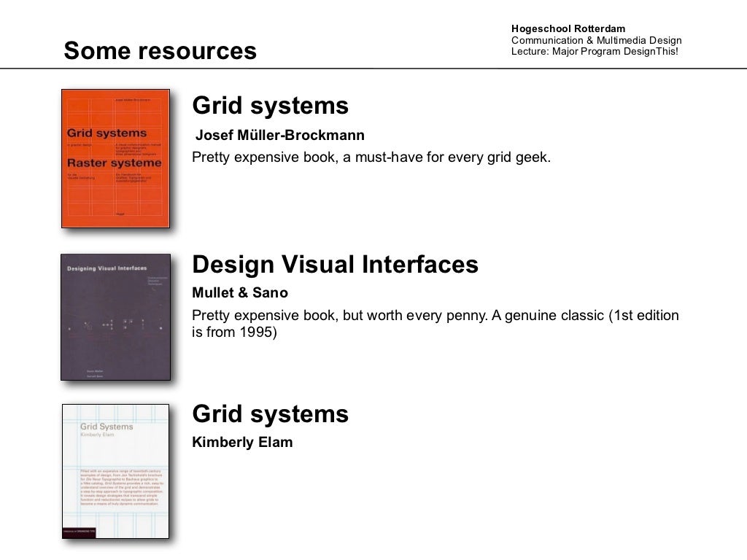Click "Lecture: Major Program DesignThis!" line
This screenshot has height=560, width=747.
(x=595, y=52)
